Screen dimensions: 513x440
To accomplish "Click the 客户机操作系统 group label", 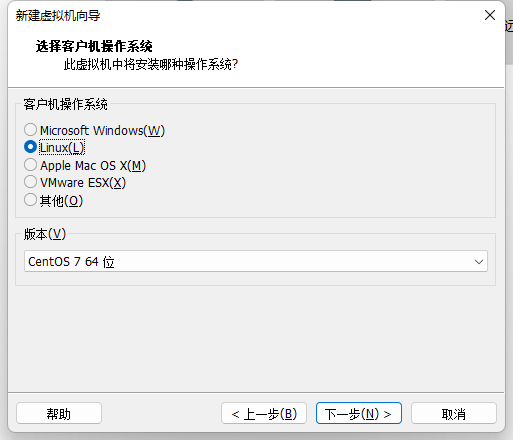I will point(65,104).
